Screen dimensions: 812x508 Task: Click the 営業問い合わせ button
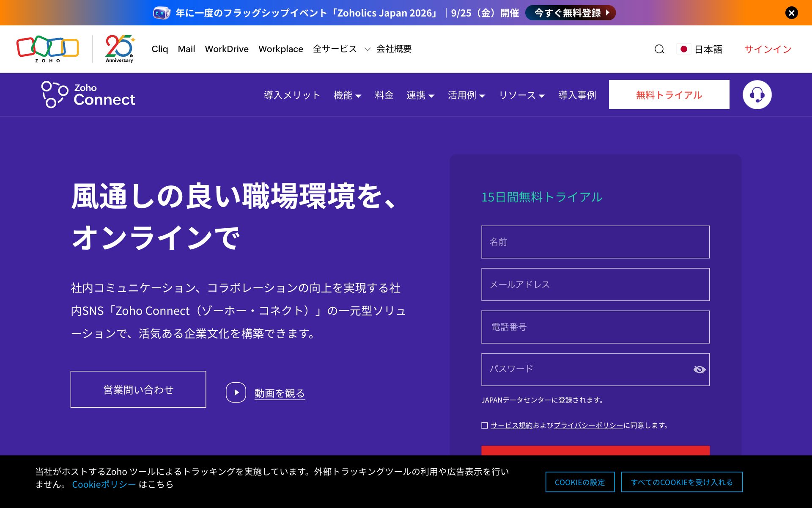(x=138, y=389)
